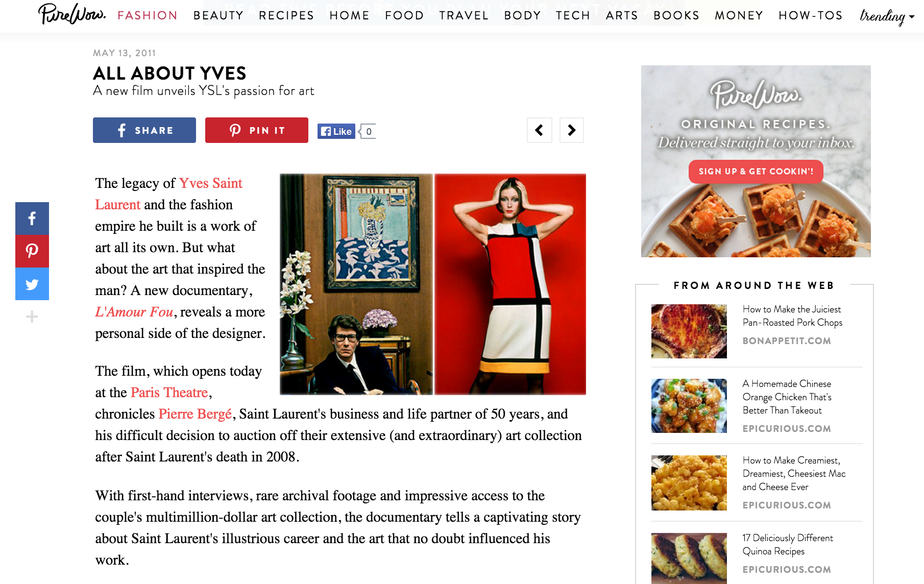Open the RECIPES menu

coord(286,15)
